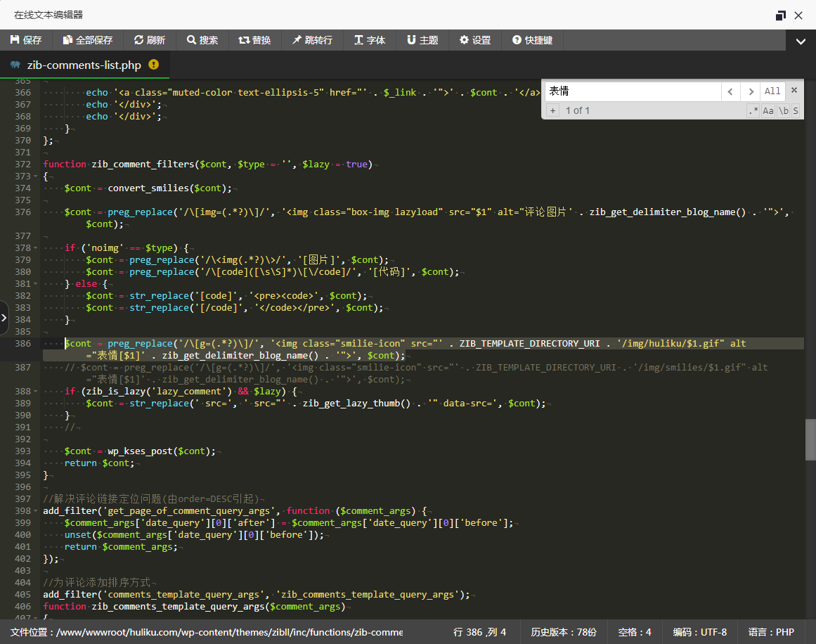Click 全部保存 to save all files
The height and width of the screenshot is (644, 816).
pos(87,40)
